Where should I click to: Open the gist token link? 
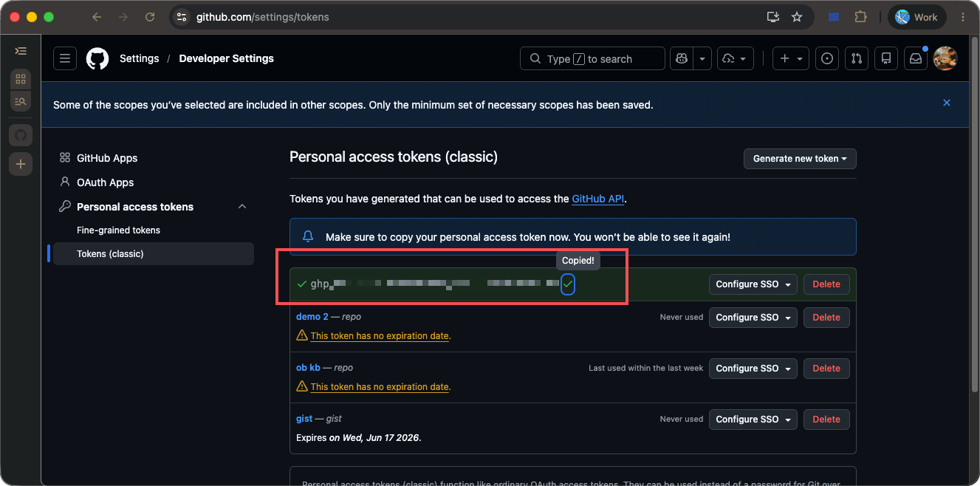[304, 419]
